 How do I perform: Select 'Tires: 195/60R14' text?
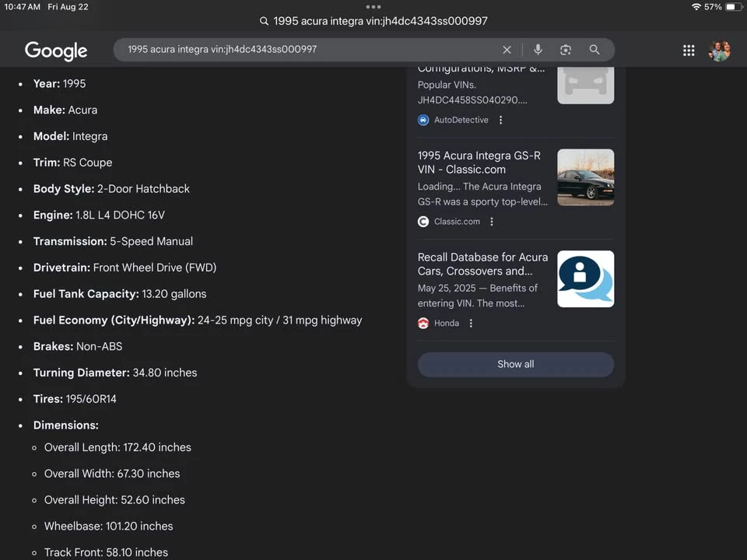coord(75,399)
